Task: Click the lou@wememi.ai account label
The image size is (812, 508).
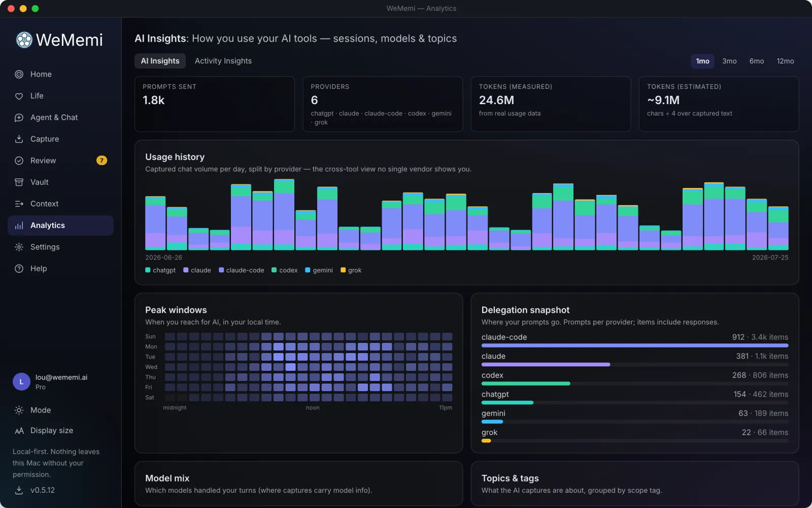Action: pos(61,377)
